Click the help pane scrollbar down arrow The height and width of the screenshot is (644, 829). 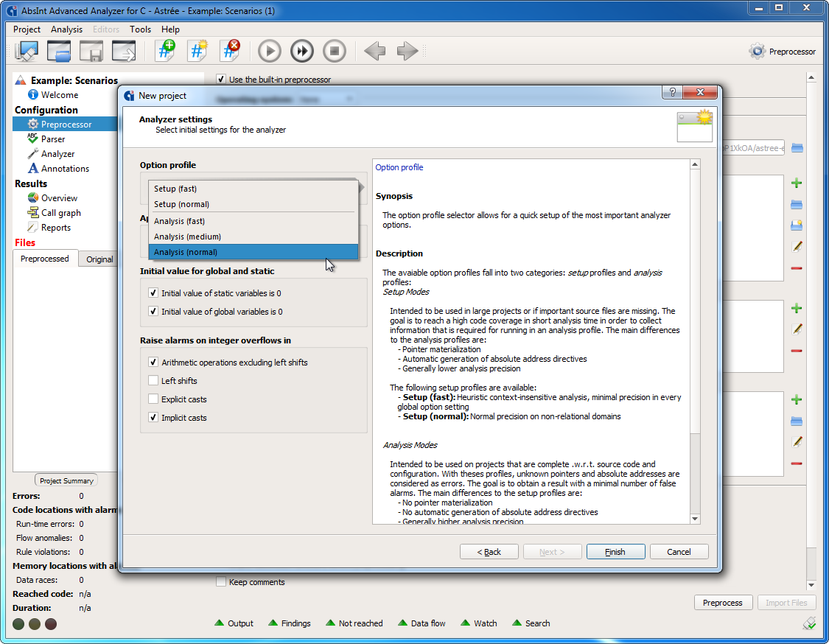pos(695,519)
